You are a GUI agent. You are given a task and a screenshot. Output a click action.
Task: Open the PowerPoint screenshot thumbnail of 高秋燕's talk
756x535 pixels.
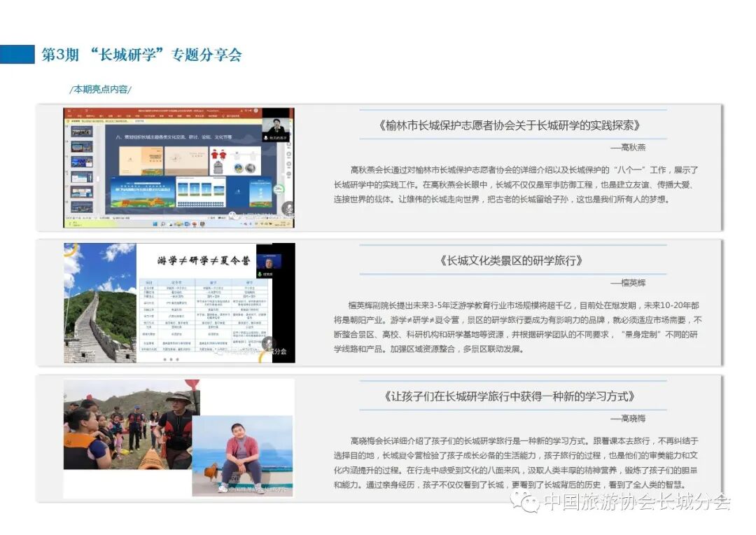(179, 168)
